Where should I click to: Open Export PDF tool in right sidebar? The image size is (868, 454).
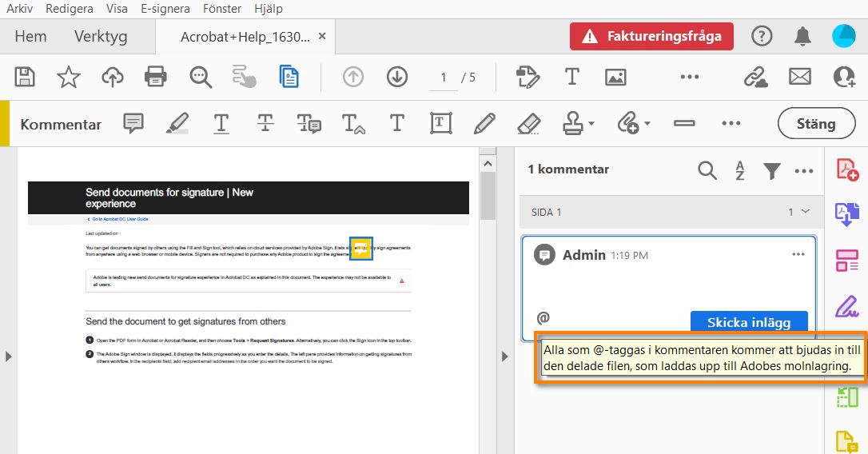point(847,215)
